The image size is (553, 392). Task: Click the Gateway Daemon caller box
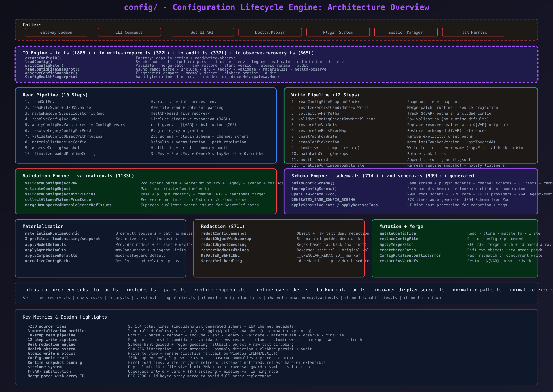click(56, 32)
